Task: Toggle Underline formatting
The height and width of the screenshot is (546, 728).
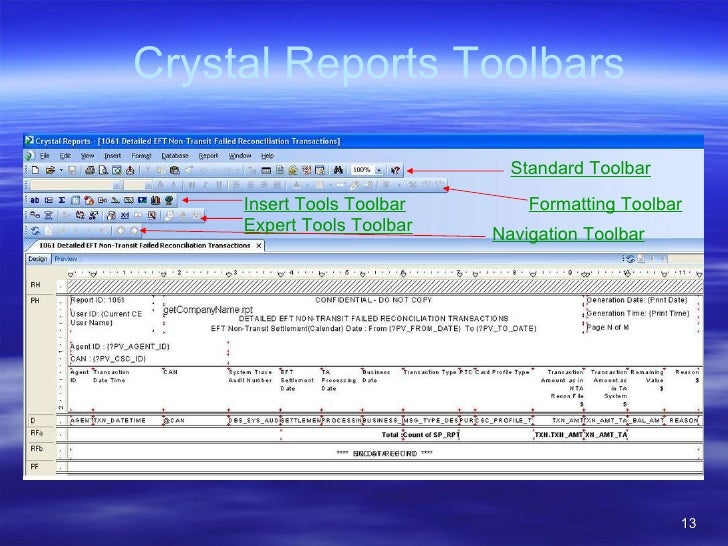Action: pos(219,185)
